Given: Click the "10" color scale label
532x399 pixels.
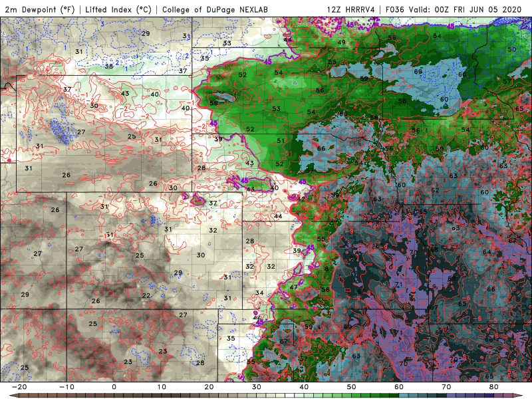Looking at the screenshot, I should [x=162, y=387].
